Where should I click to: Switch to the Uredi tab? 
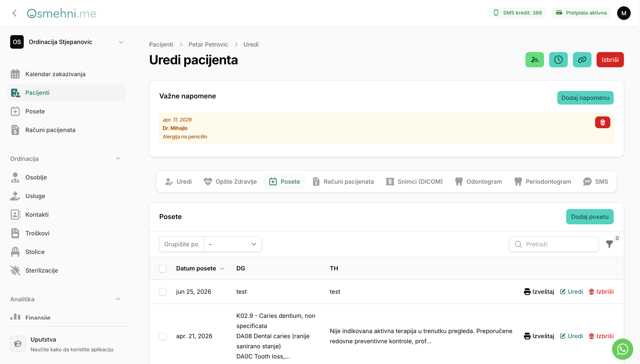tap(178, 182)
